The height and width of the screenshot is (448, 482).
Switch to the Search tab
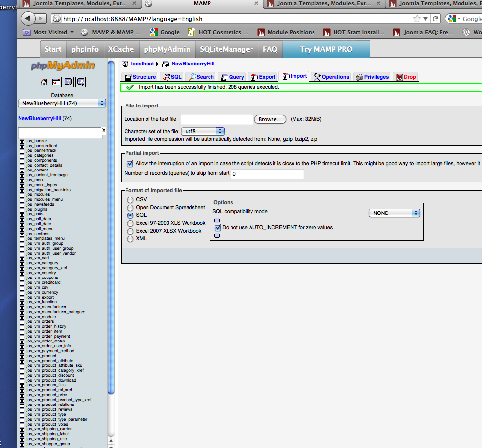pos(201,77)
